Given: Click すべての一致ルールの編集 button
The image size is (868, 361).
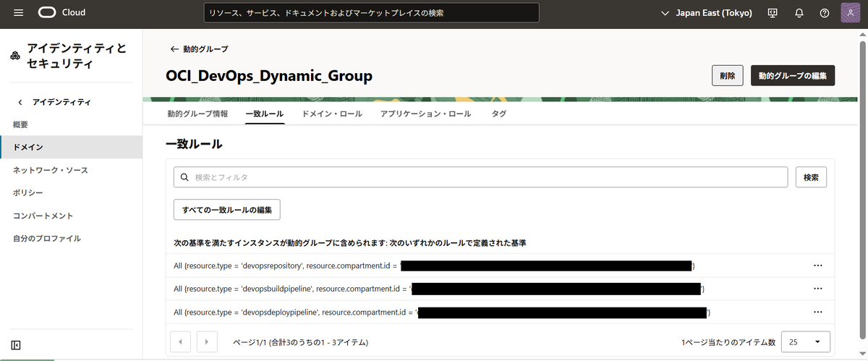Looking at the screenshot, I should 227,210.
